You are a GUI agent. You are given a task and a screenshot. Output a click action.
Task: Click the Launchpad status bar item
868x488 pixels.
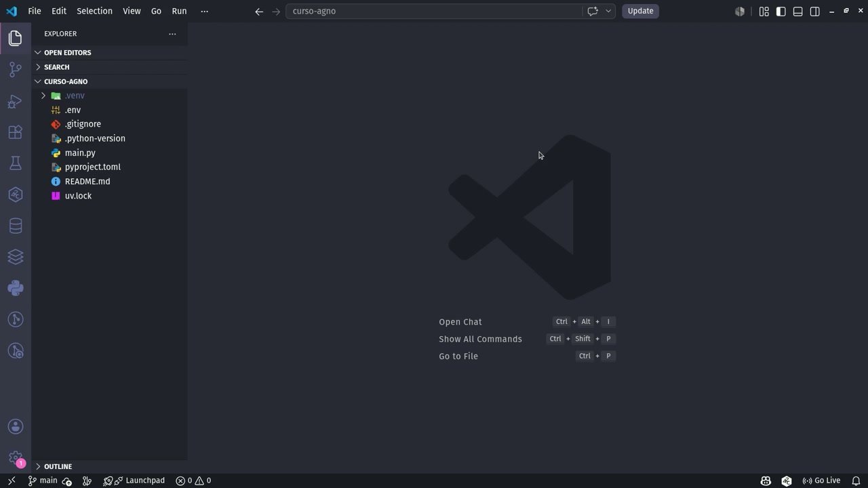[x=140, y=481]
